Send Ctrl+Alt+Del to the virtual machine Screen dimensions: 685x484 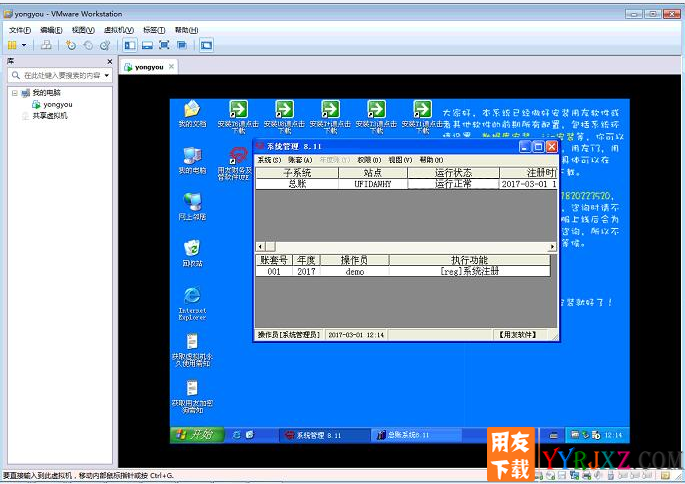coord(46,45)
